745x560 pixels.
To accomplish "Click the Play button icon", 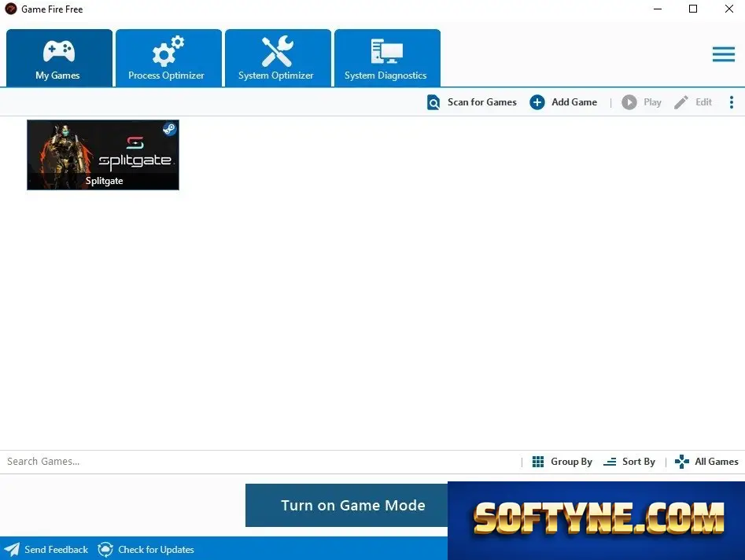I will [x=629, y=102].
